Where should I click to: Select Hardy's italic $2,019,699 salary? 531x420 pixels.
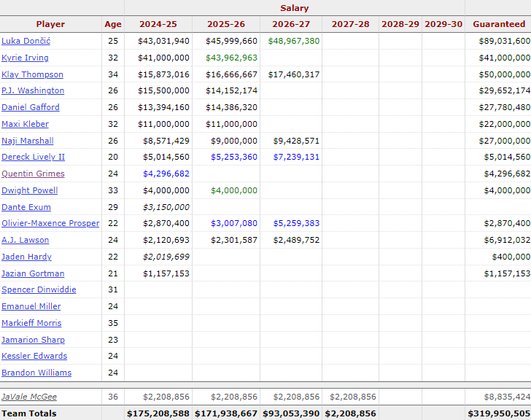166,257
